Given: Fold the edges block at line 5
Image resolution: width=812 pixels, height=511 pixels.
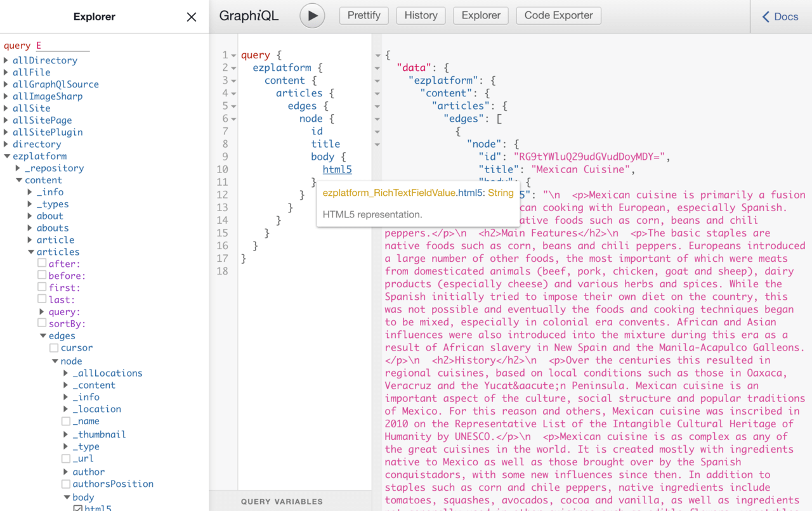Looking at the screenshot, I should (233, 107).
